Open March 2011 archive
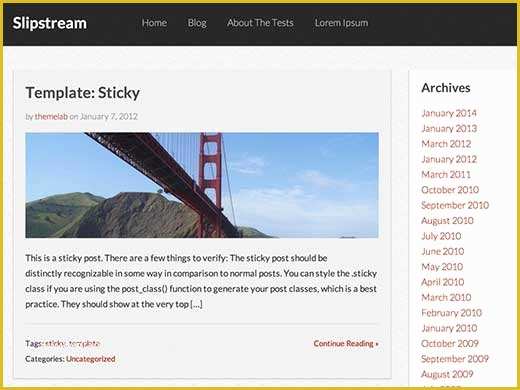Screen dimensions: 520x390 point(446,174)
